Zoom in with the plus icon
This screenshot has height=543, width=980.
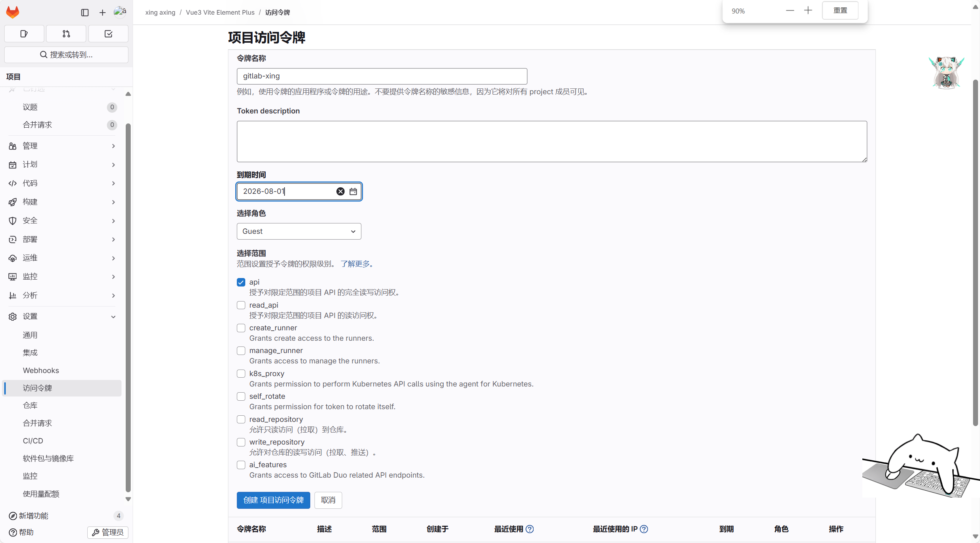(x=808, y=10)
